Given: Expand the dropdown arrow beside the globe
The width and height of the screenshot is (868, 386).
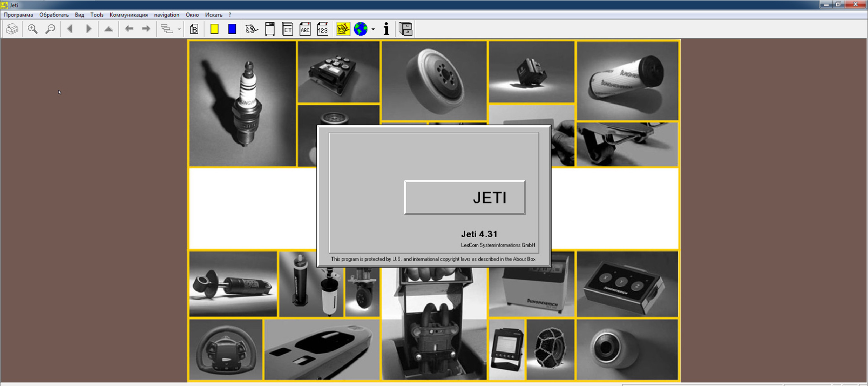Looking at the screenshot, I should coord(373,29).
